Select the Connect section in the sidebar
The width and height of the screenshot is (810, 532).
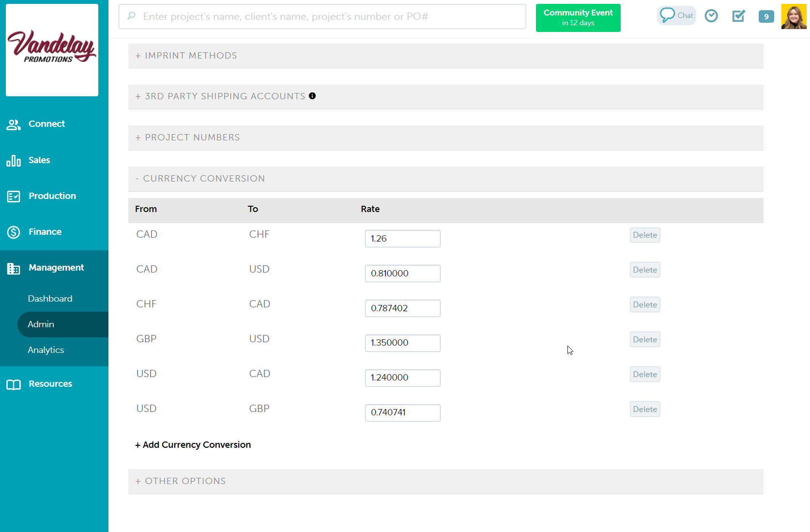click(46, 124)
